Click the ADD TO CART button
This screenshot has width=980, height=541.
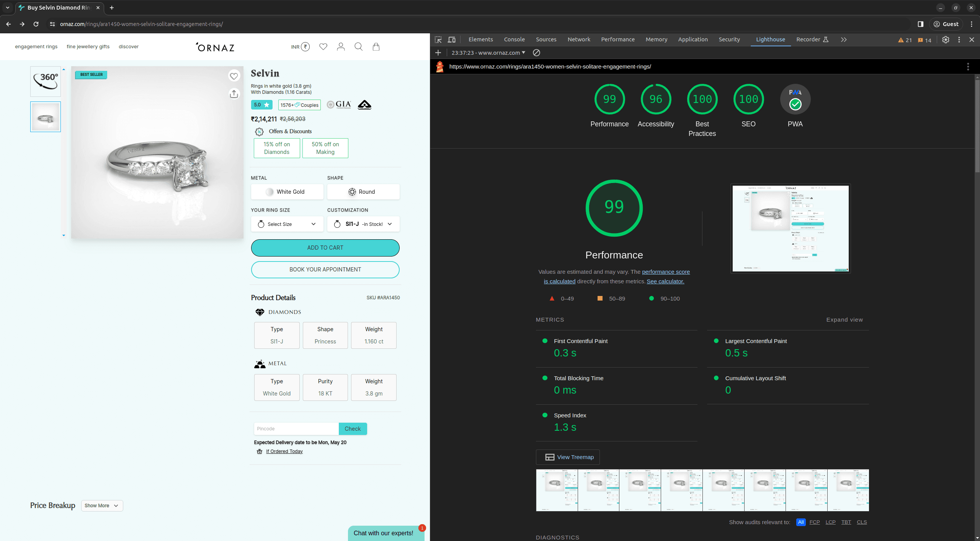pyautogui.click(x=325, y=248)
